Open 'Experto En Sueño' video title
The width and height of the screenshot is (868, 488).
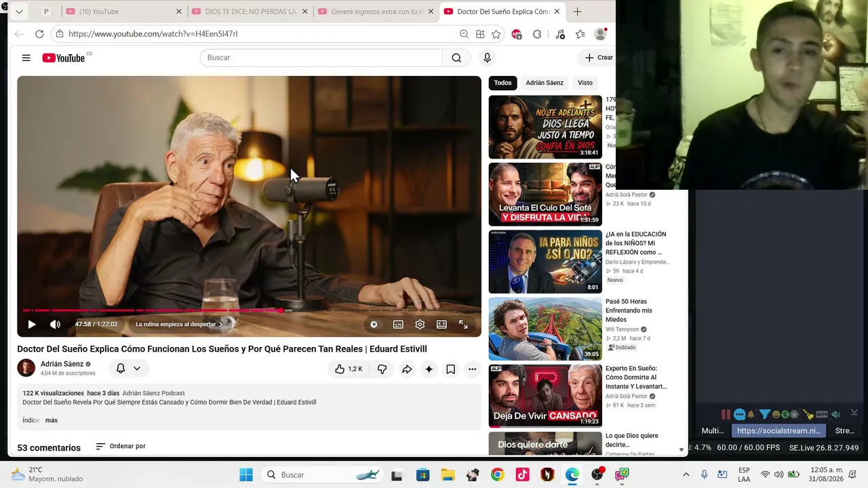click(636, 378)
